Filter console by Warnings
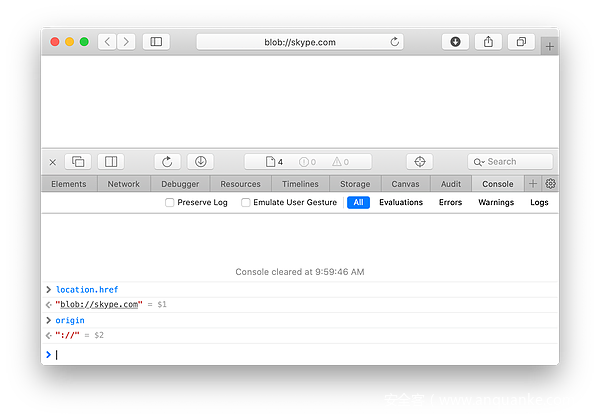Screen dimensions: 600x419 496,202
